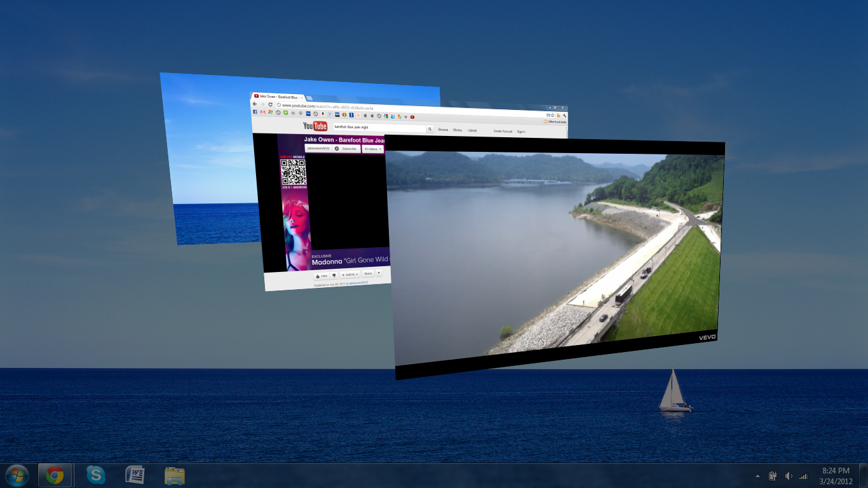Open the volume slider from the system tray
The width and height of the screenshot is (868, 488).
(x=789, y=475)
